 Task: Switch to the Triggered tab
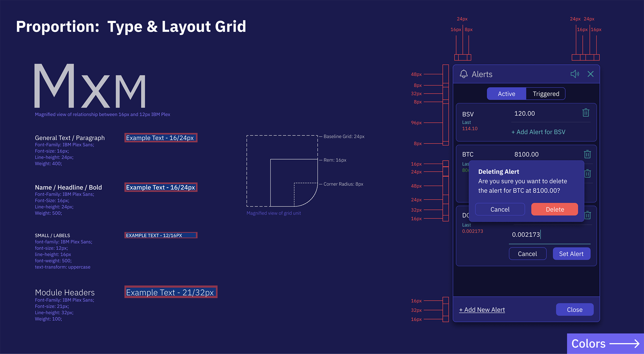[546, 94]
